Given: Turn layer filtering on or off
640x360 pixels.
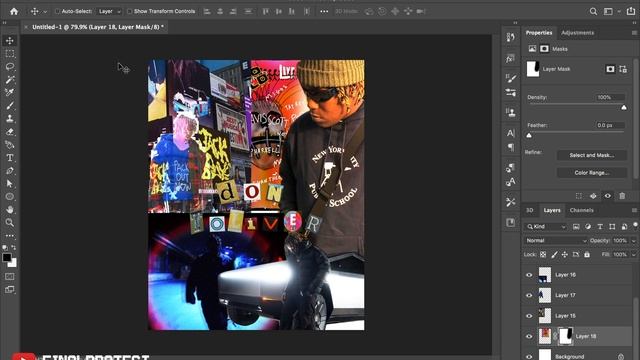Looking at the screenshot, I should (x=635, y=225).
